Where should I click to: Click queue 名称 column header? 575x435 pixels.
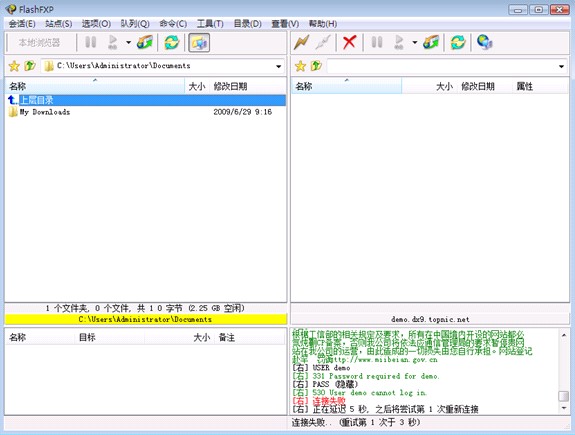[x=40, y=337]
